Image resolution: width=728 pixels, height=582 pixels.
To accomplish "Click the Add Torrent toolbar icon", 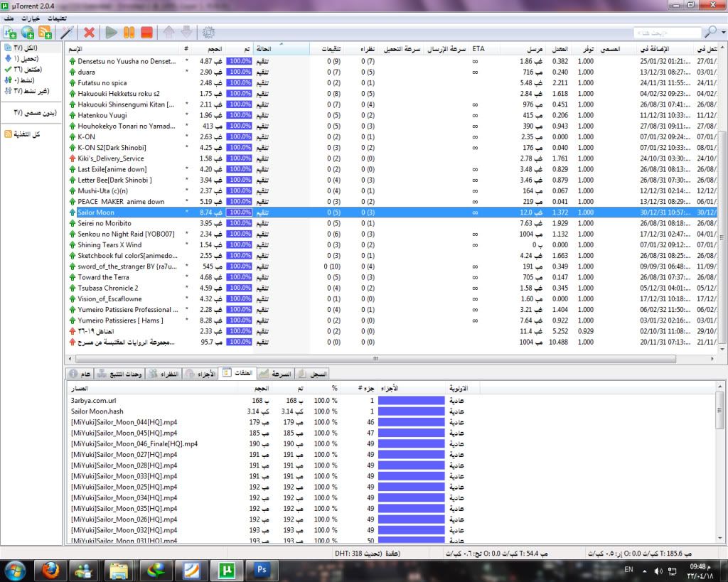I will 10,32.
